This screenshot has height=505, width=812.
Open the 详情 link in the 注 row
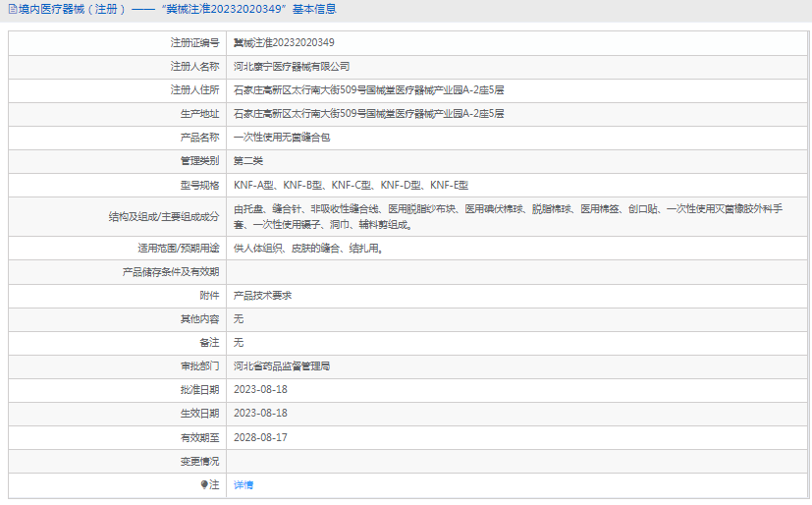pyautogui.click(x=243, y=485)
